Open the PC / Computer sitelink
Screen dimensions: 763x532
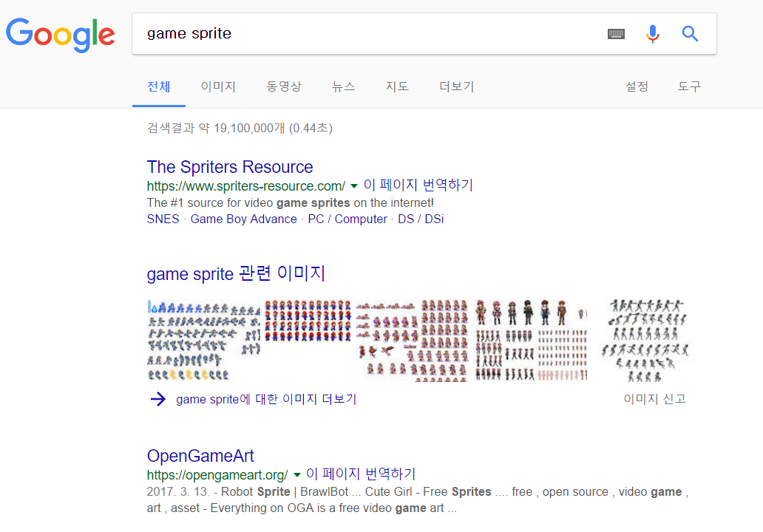347,219
